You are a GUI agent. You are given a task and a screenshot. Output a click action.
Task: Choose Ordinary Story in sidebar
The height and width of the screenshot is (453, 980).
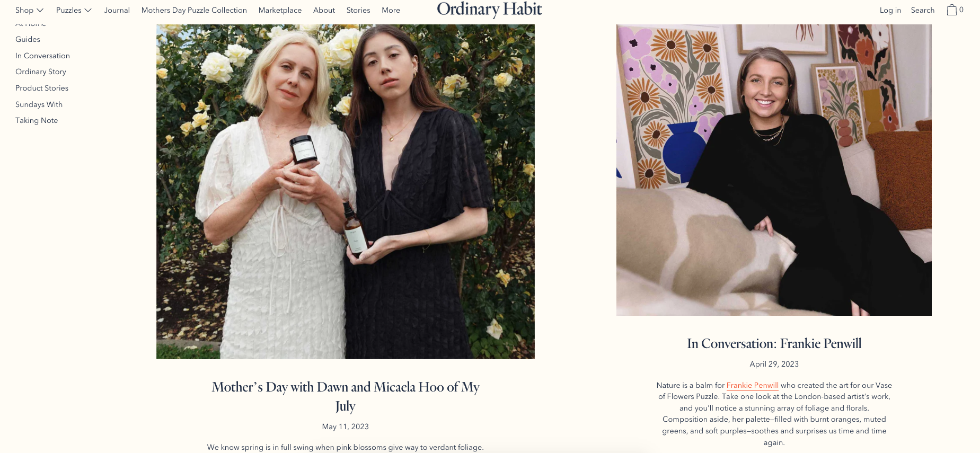pos(41,72)
